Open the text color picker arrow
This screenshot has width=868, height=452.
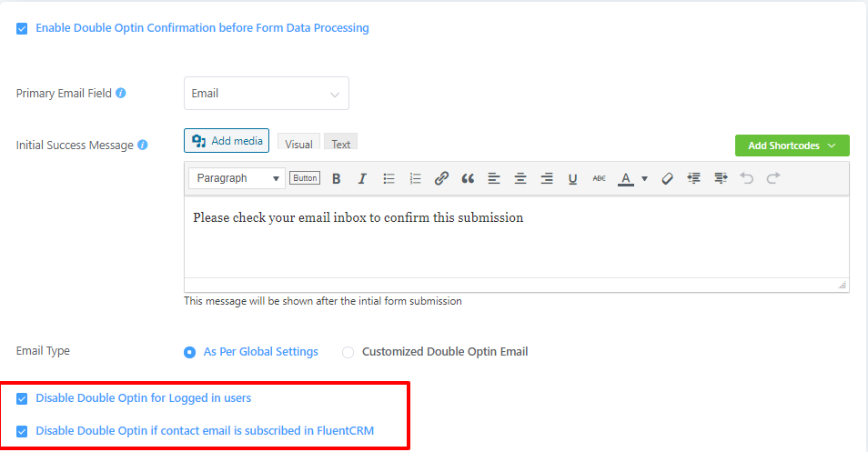(644, 179)
